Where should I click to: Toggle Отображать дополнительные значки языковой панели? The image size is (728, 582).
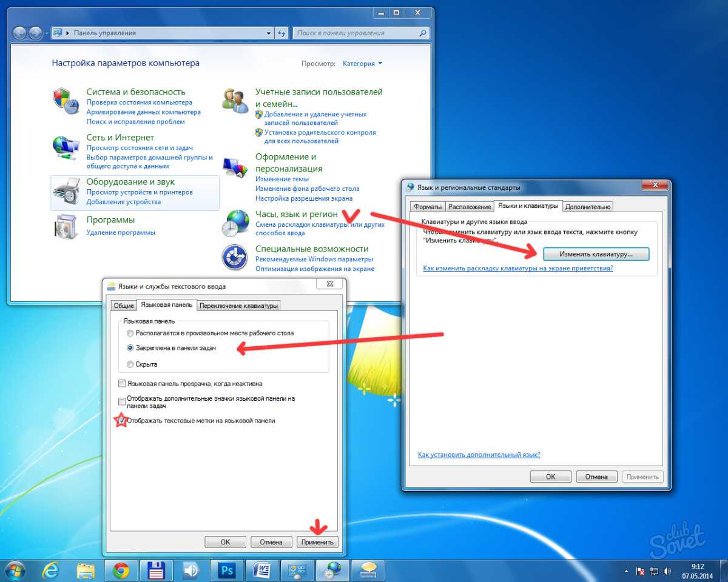(122, 401)
